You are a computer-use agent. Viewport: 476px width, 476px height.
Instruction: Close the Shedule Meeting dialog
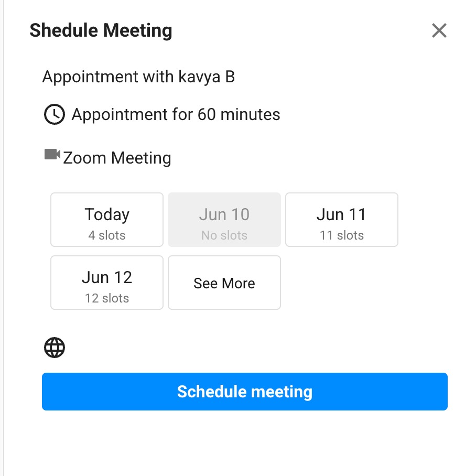(x=439, y=31)
